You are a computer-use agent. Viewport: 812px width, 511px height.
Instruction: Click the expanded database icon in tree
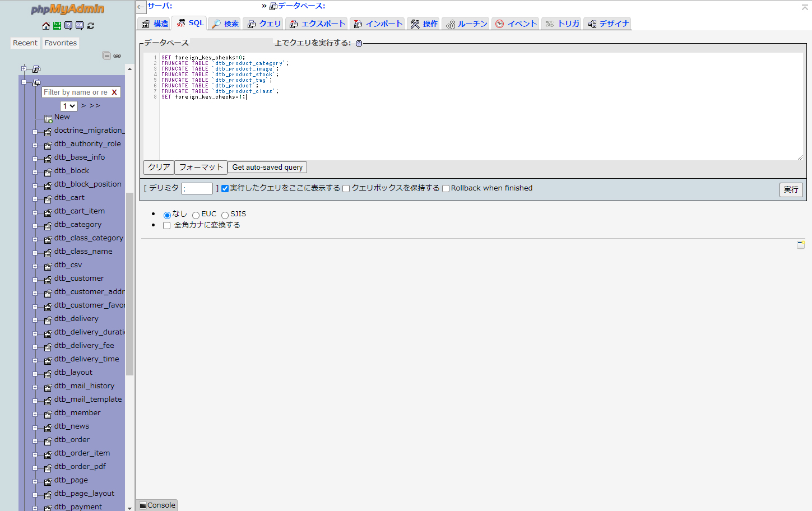[36, 82]
